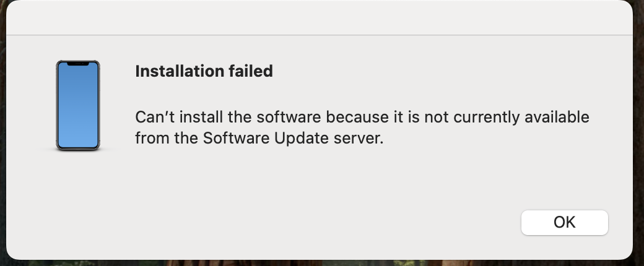The image size is (644, 266).
Task: Click the desktop wallpaper below the dialog
Action: [x=320, y=263]
